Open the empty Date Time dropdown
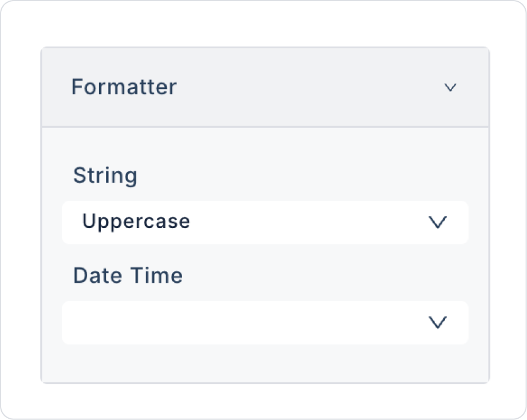Screen dimensions: 527x420 pyautogui.click(x=265, y=323)
